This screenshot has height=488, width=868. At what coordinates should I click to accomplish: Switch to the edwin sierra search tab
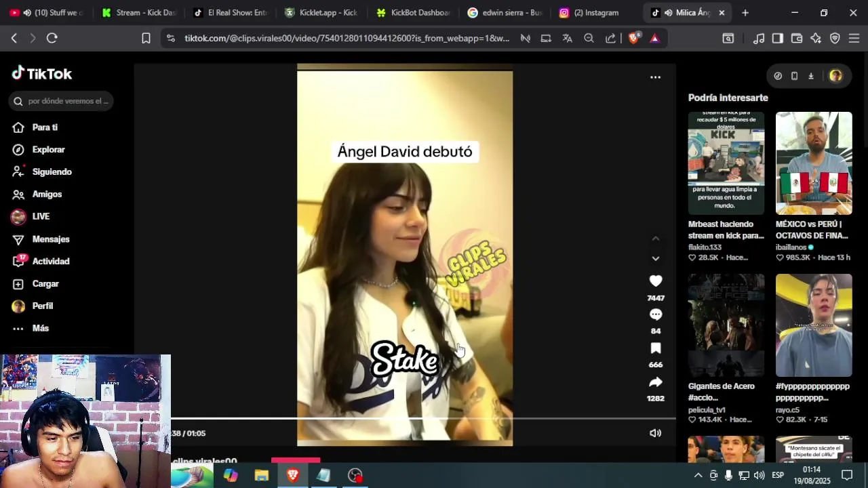504,13
